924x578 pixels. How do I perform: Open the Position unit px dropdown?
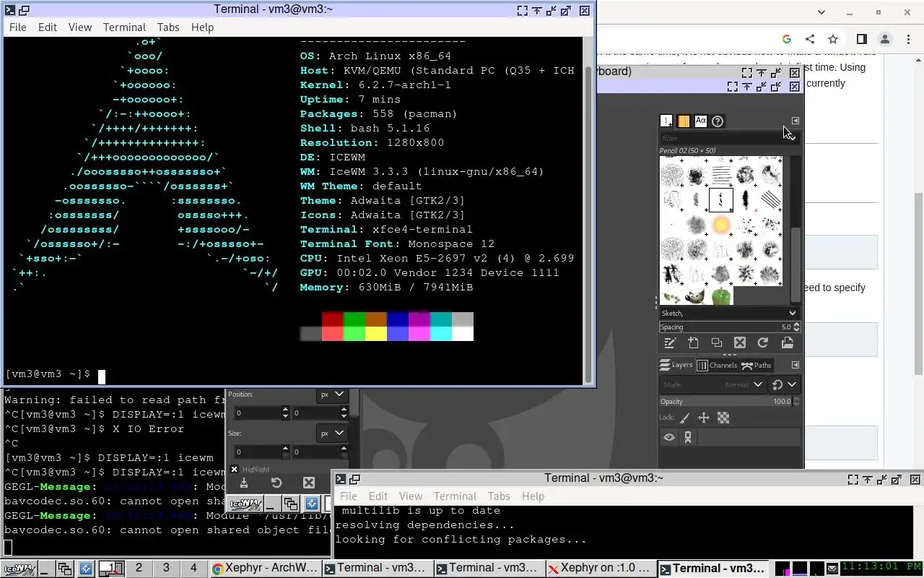332,394
